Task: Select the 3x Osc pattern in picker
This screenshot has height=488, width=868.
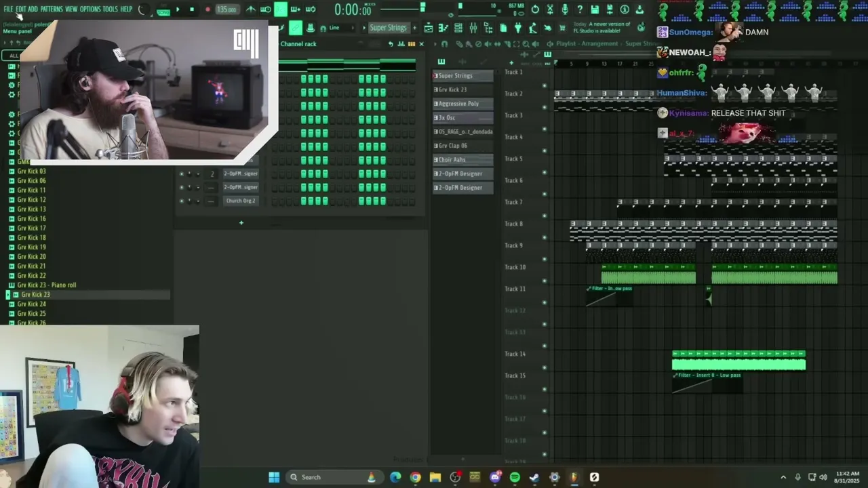Action: pos(463,118)
